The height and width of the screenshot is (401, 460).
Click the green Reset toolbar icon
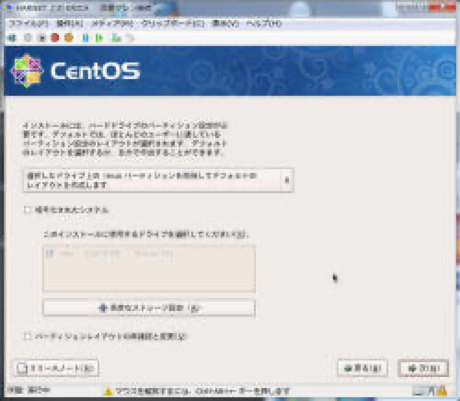99,38
